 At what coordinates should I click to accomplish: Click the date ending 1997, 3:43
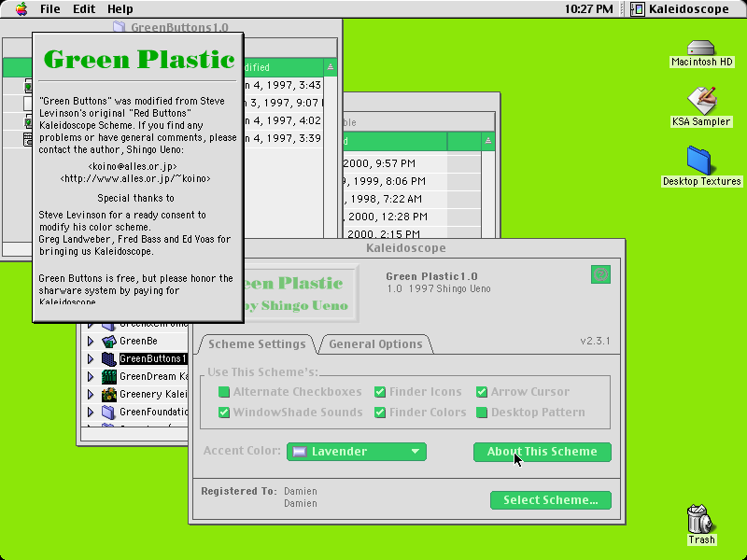[x=283, y=85]
